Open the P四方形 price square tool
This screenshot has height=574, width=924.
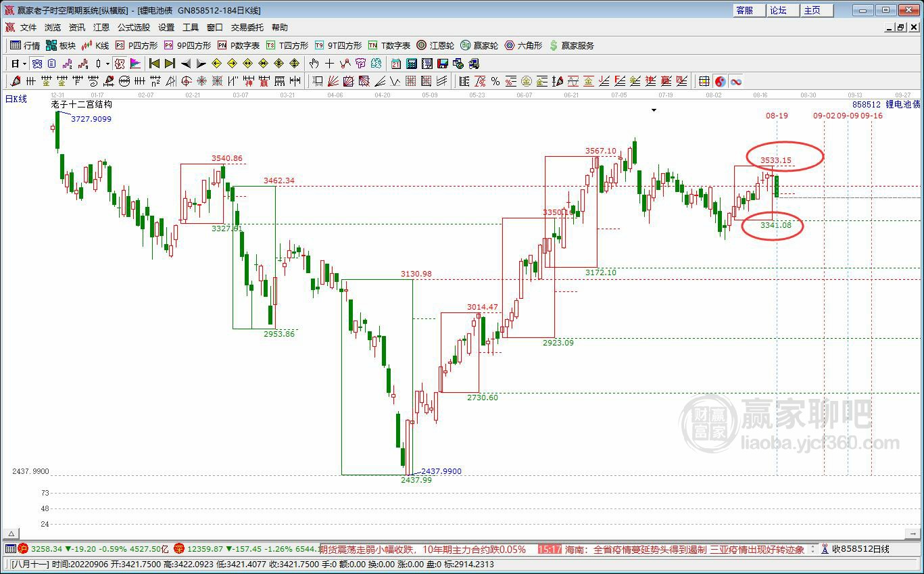pyautogui.click(x=137, y=45)
